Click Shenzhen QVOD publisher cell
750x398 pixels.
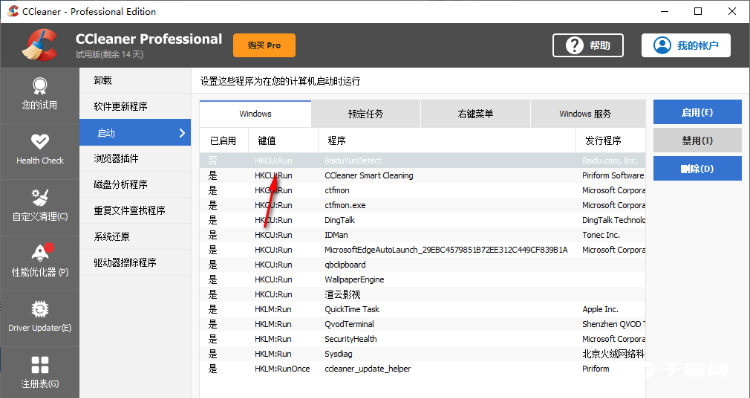point(614,324)
